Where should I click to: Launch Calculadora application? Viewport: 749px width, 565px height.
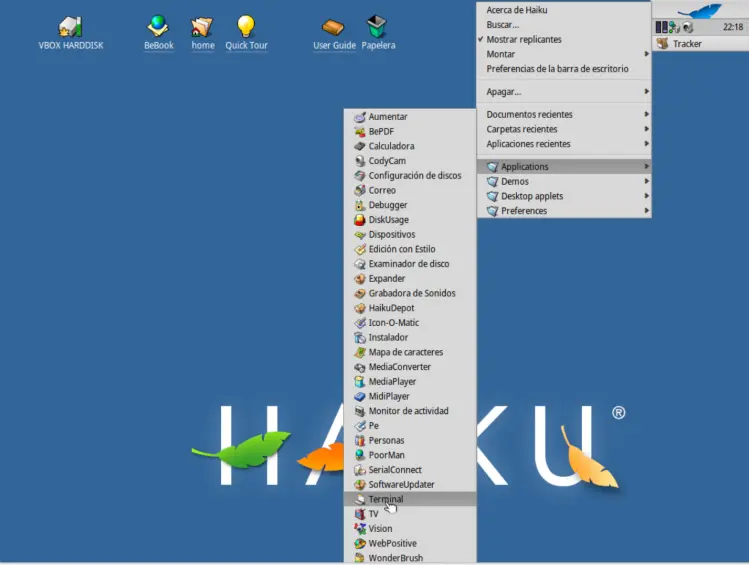click(x=410, y=146)
